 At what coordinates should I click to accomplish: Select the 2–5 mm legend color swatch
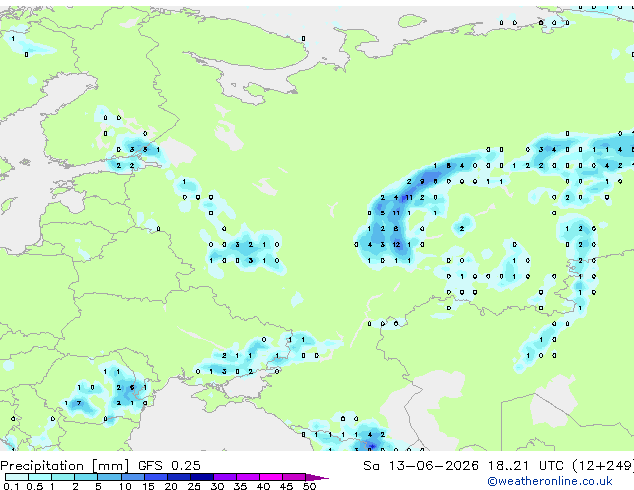click(x=86, y=477)
